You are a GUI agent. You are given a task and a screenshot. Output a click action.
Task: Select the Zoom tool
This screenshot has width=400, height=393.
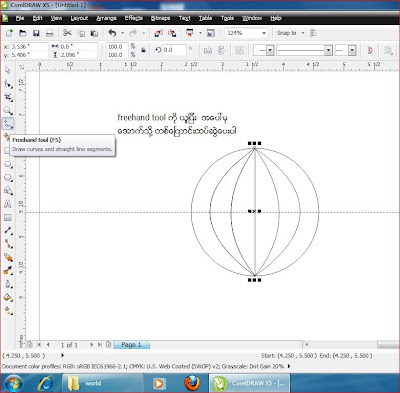(x=8, y=111)
